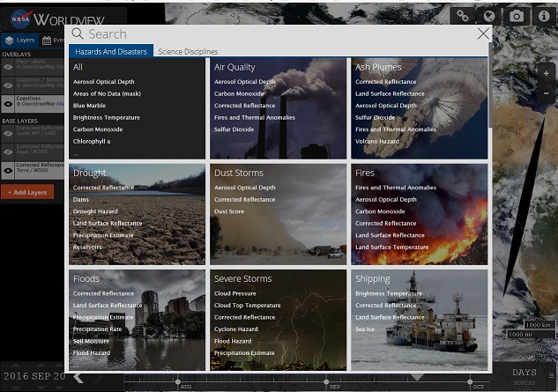Hide the Coastlines overlay layer
This screenshot has width=558, height=392.
point(8,104)
